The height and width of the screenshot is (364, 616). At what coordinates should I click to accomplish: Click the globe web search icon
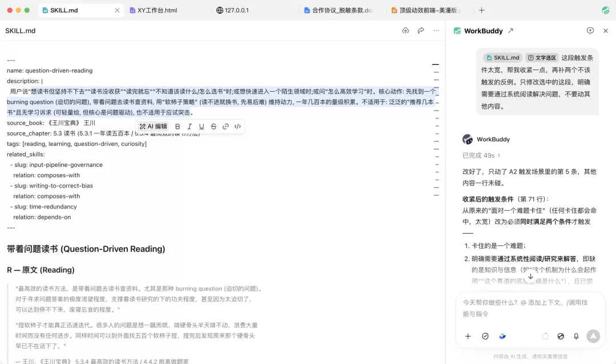point(561,336)
